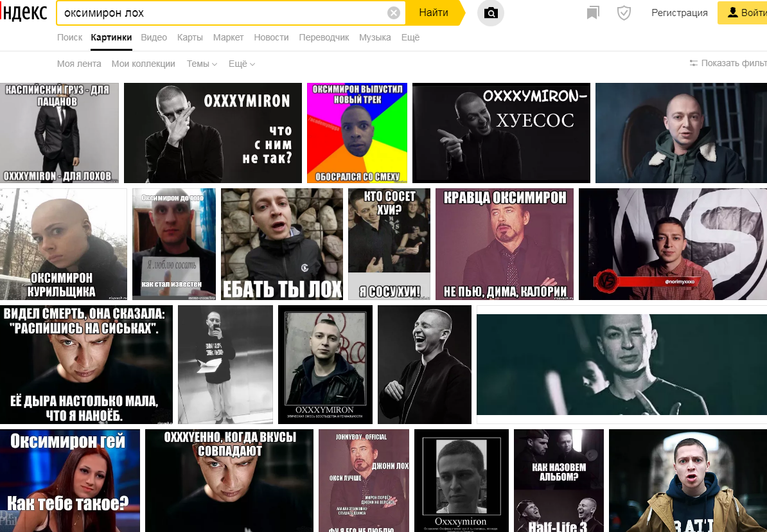The width and height of the screenshot is (767, 532).
Task: Open the colorful 'выпустил новый трек' meme
Action: pyautogui.click(x=357, y=133)
